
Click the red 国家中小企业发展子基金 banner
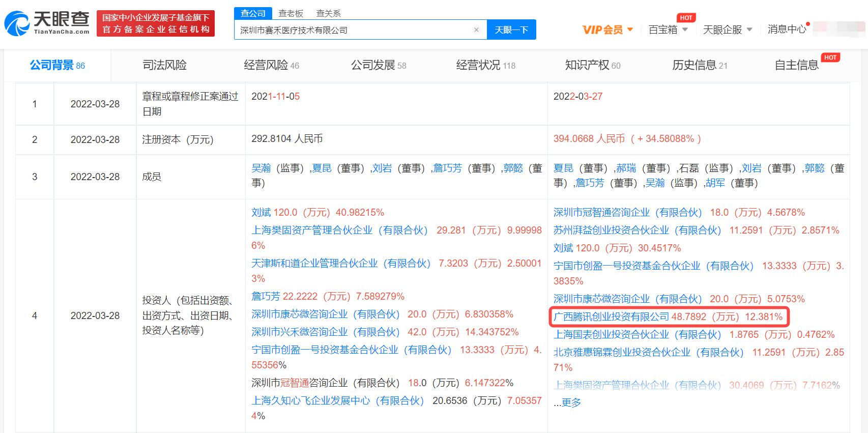(156, 23)
